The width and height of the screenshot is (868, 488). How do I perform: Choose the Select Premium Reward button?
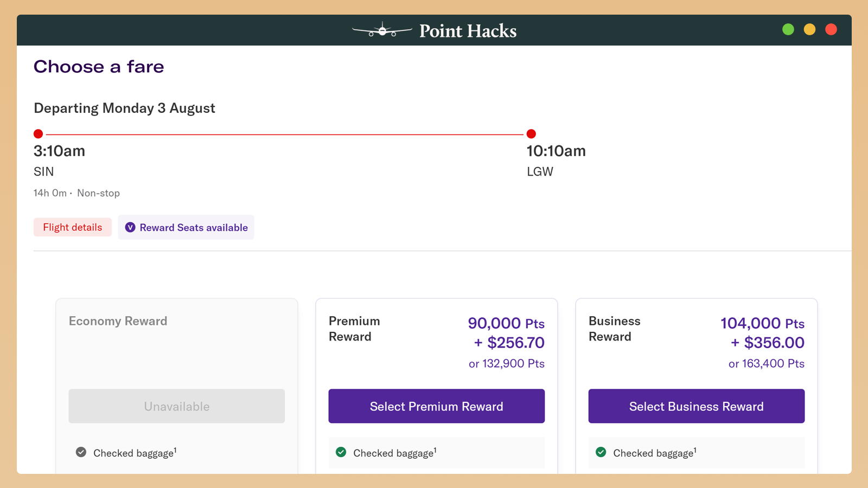[x=436, y=406]
